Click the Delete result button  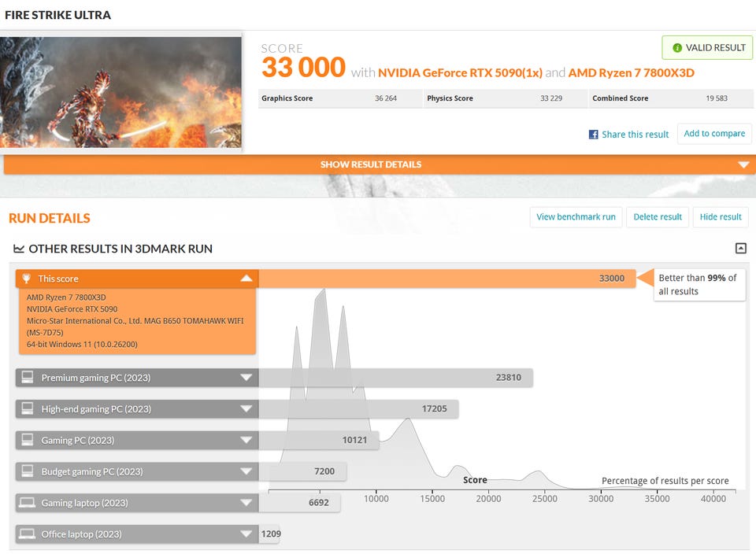point(657,216)
